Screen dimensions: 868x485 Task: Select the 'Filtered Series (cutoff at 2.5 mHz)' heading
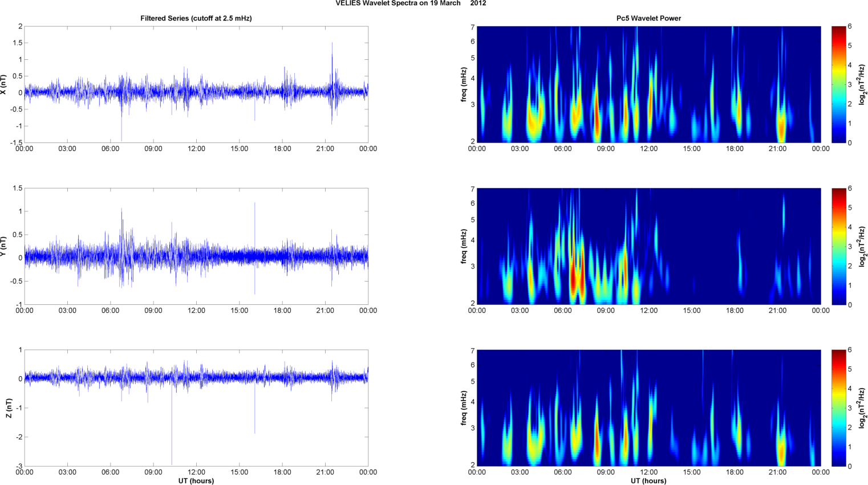[196, 18]
